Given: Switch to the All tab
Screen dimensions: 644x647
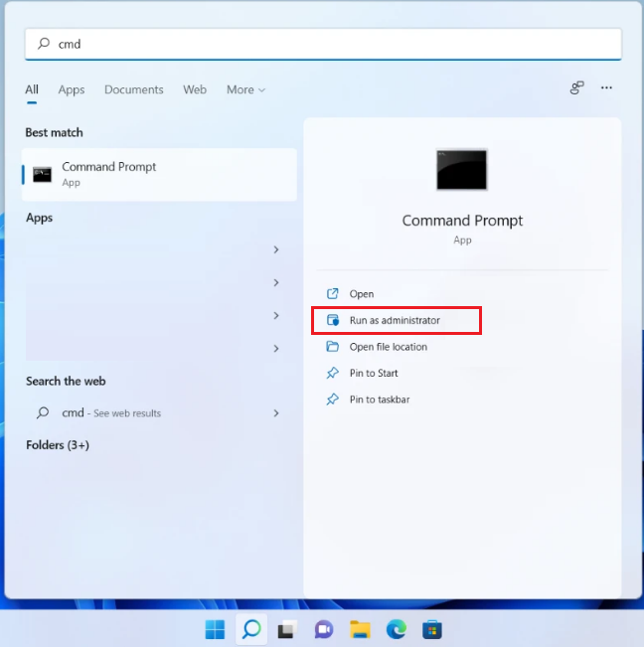Looking at the screenshot, I should point(32,89).
